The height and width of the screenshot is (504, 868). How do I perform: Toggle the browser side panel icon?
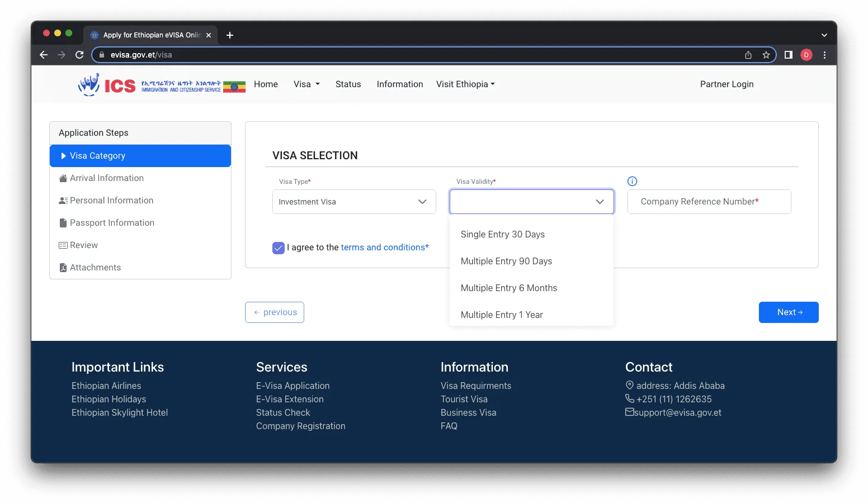[x=788, y=55]
